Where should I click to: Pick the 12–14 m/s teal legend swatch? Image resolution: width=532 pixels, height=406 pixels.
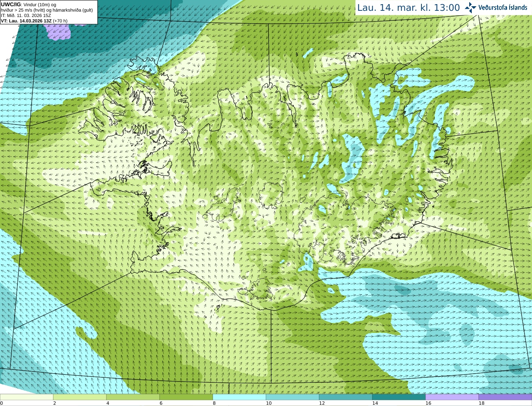[x=346, y=397]
